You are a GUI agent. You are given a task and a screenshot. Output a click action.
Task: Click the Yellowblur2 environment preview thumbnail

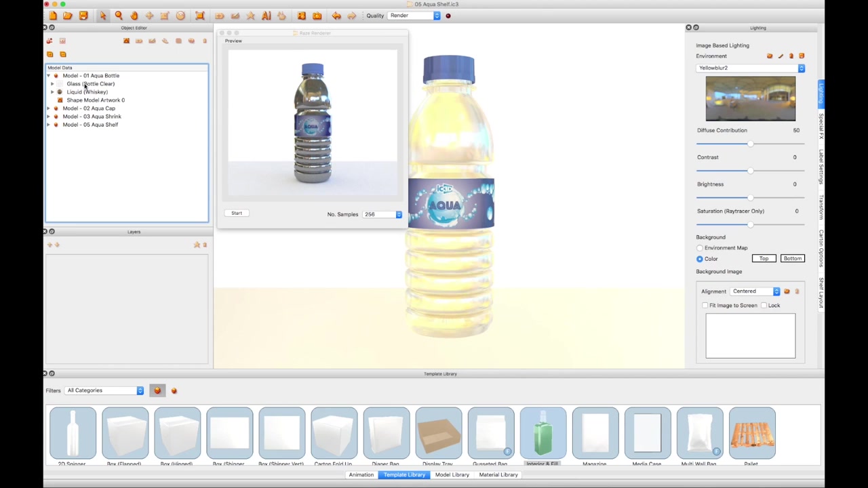tap(750, 98)
